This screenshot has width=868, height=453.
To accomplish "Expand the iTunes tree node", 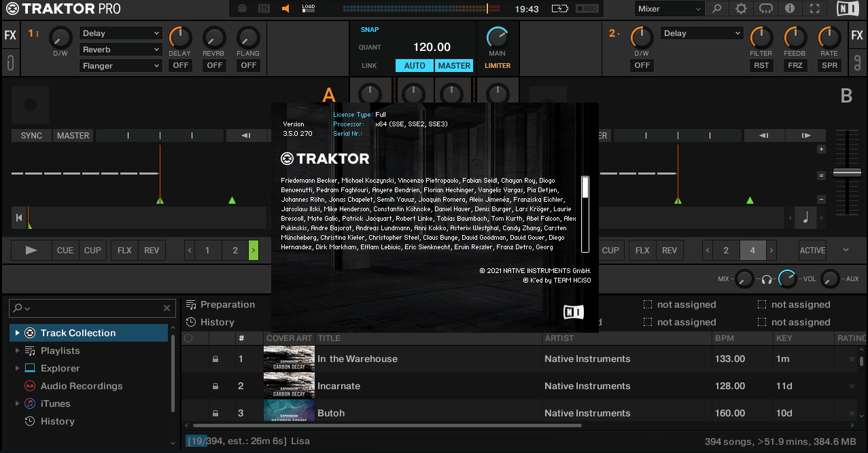I will tap(17, 403).
